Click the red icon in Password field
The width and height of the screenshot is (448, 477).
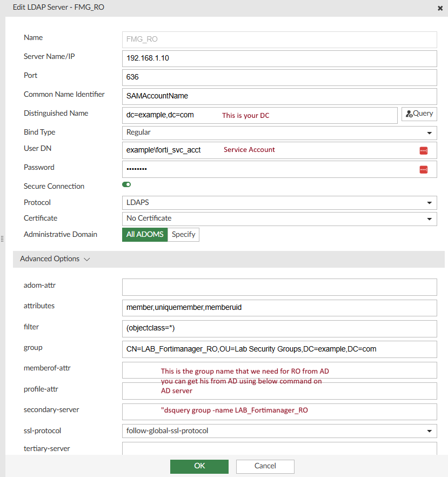point(423,169)
